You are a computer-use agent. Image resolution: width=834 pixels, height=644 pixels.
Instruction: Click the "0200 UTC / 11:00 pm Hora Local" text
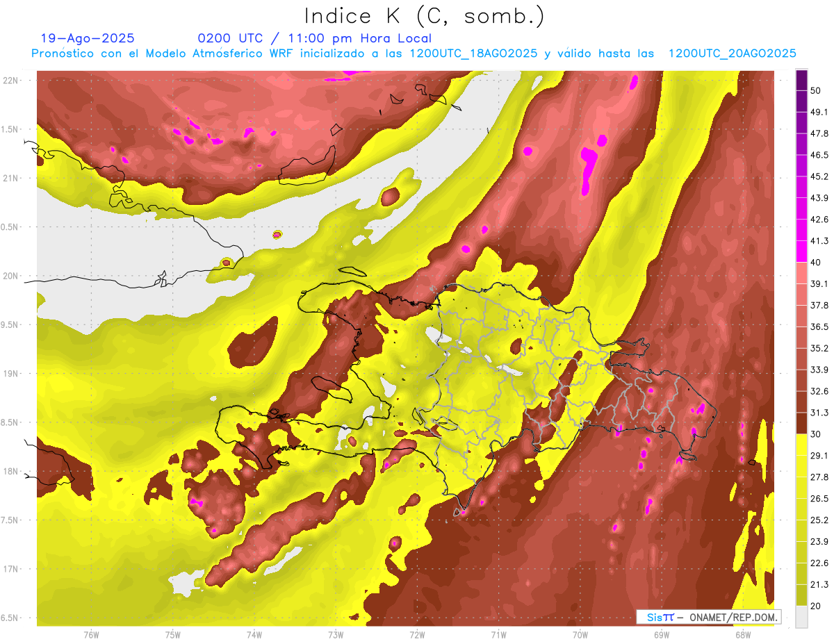(x=314, y=38)
